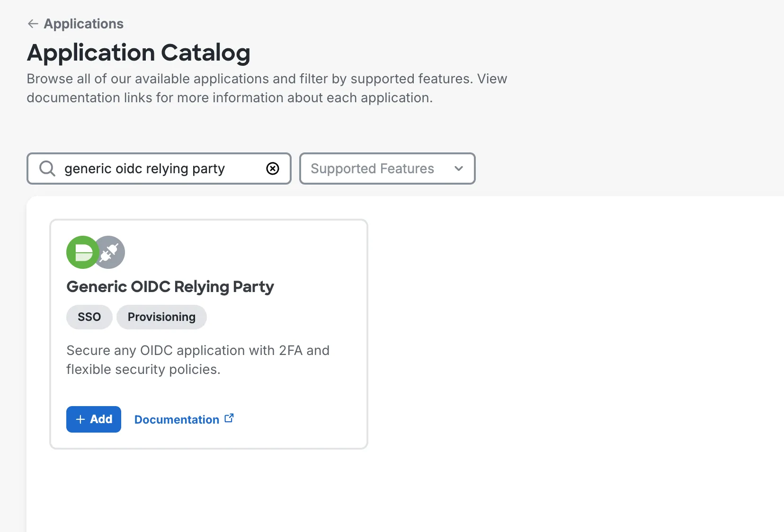The width and height of the screenshot is (784, 532).
Task: Click the search magnifier icon
Action: (46, 168)
